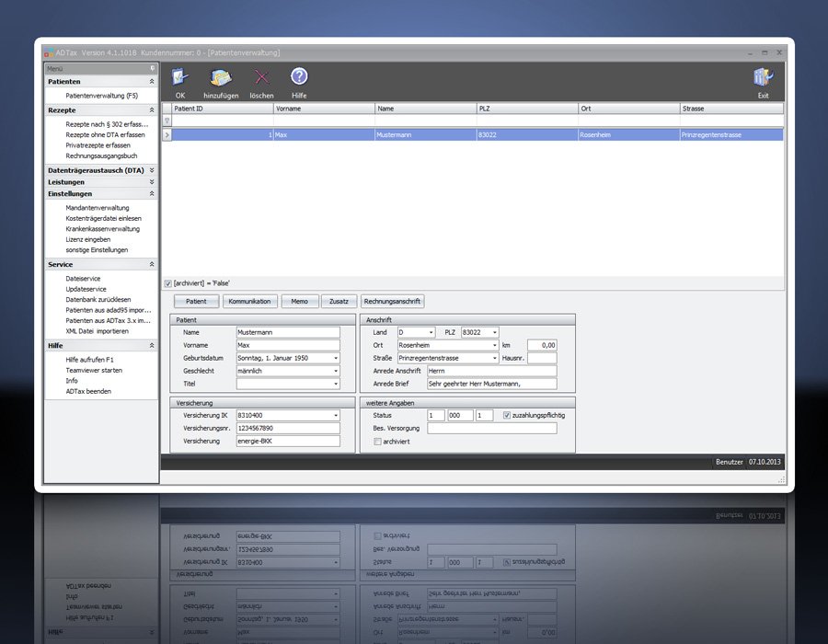Image resolution: width=828 pixels, height=644 pixels.
Task: Switch to the Kommunikation tab
Action: 249,301
